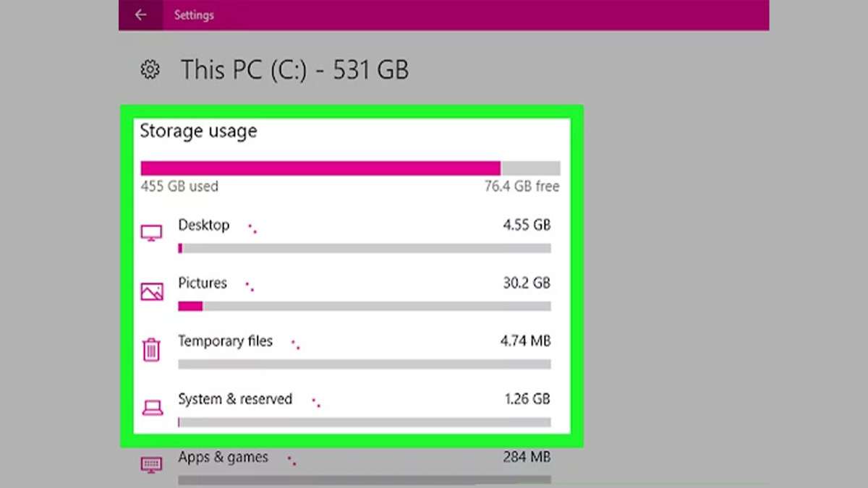
Task: Click the Desktop usage bar
Action: point(364,249)
